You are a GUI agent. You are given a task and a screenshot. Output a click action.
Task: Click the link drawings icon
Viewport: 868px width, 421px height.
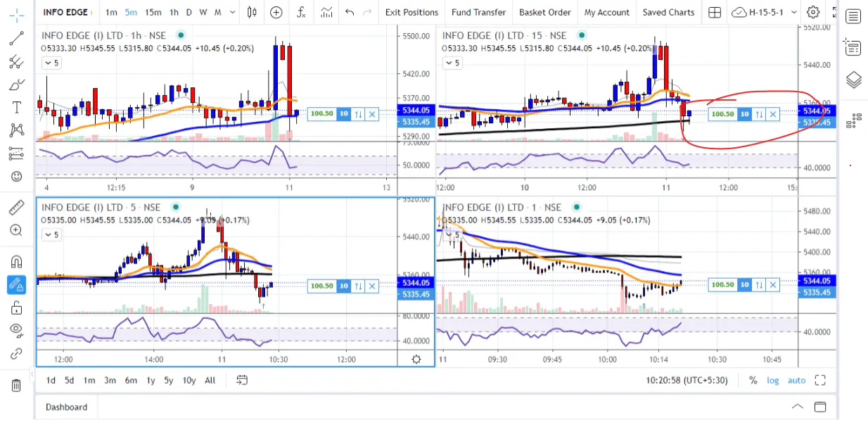[16, 353]
